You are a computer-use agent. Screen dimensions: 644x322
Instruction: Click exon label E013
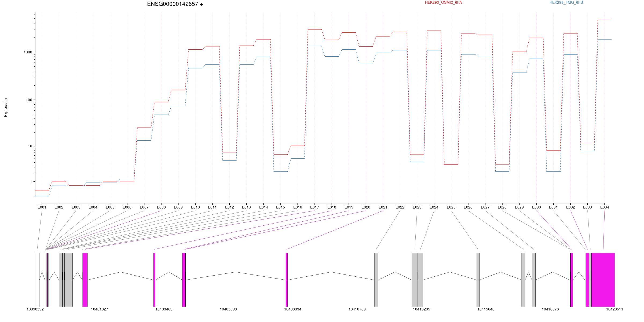(x=246, y=207)
